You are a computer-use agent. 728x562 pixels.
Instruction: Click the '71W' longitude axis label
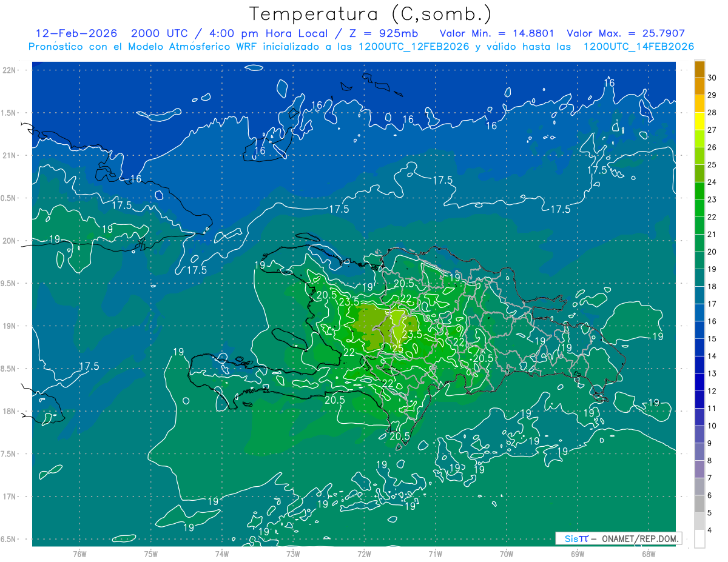pos(435,554)
